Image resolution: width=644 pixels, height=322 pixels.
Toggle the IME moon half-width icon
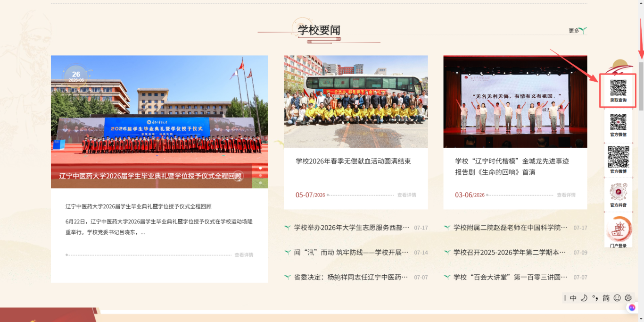[584, 298]
